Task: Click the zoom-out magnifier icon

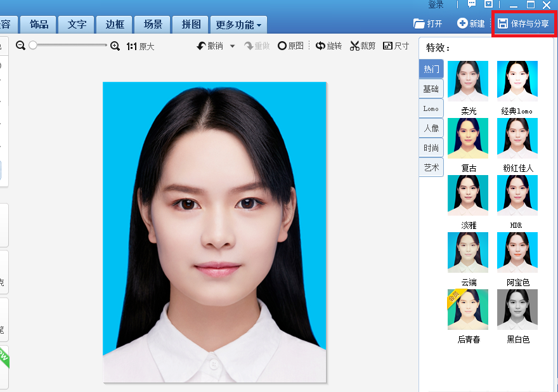Action: tap(20, 46)
